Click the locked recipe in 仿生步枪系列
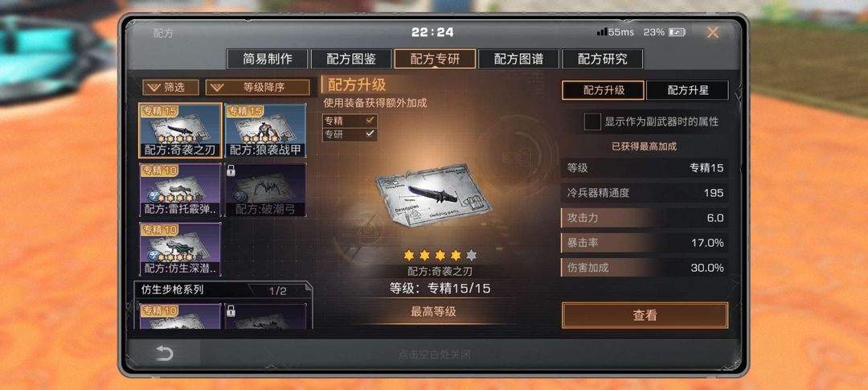Image resolution: width=868 pixels, height=390 pixels. (x=266, y=316)
